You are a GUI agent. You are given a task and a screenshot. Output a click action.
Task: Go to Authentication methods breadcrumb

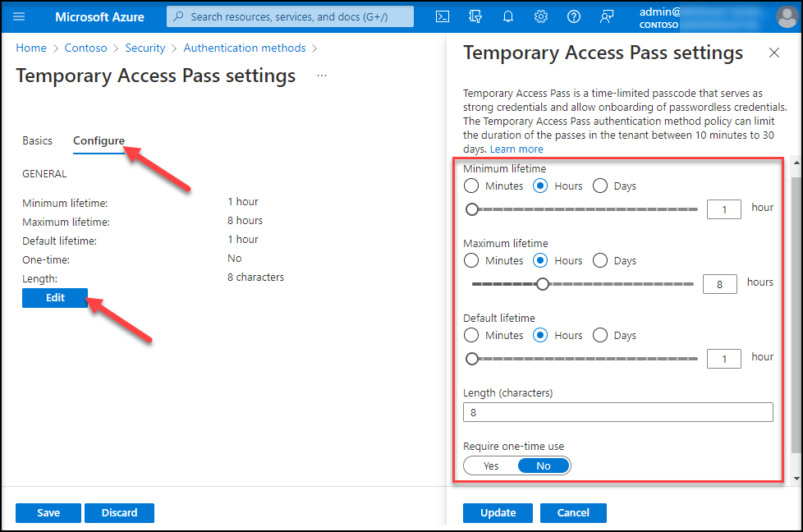245,48
